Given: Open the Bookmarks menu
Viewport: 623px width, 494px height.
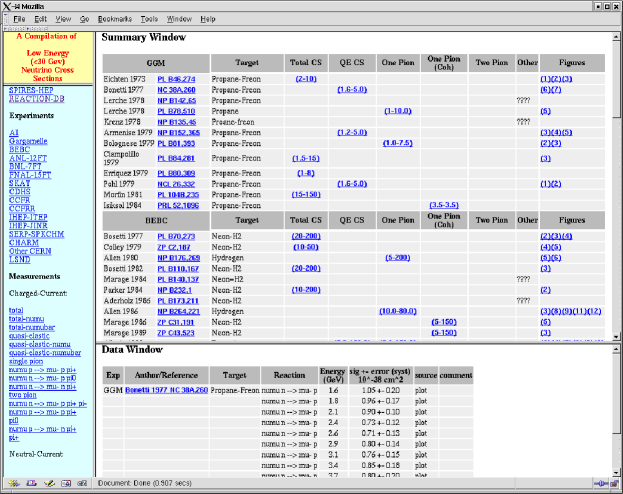Looking at the screenshot, I should coord(114,19).
